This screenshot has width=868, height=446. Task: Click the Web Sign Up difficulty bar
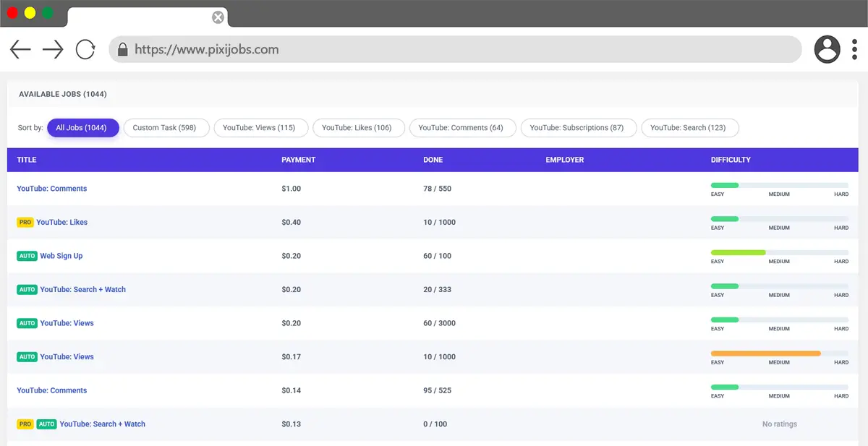780,252
